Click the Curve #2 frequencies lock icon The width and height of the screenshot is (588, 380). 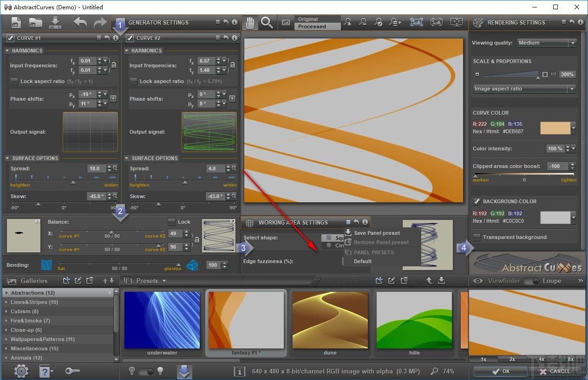coord(232,65)
